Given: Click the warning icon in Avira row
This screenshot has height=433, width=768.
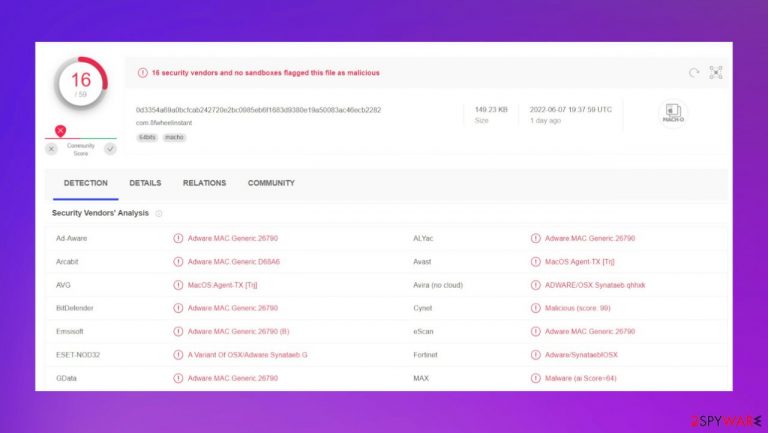Looking at the screenshot, I should click(x=536, y=285).
